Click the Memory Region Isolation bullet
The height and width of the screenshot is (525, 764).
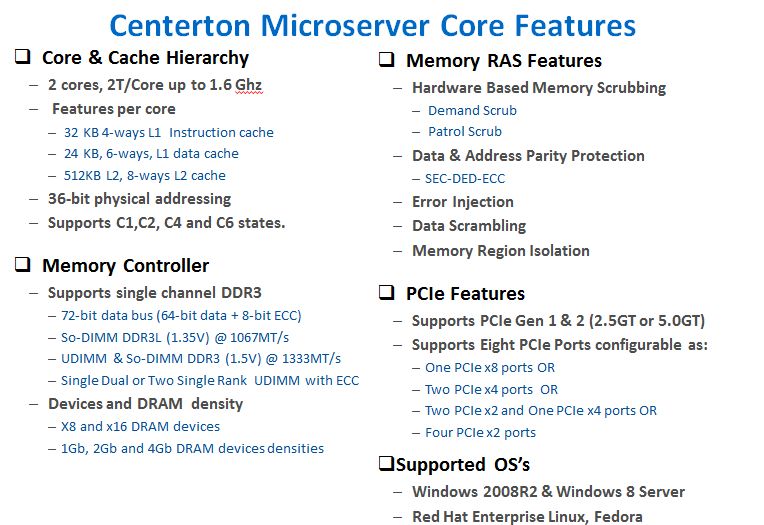[x=501, y=251]
